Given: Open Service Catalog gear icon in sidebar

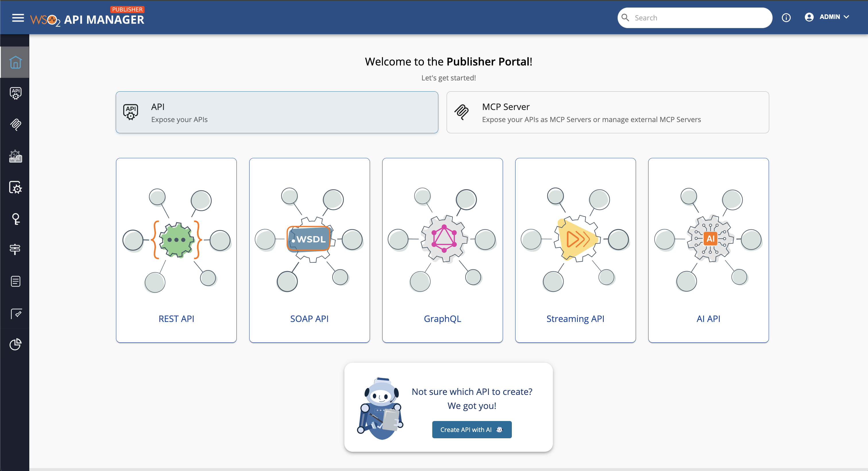Looking at the screenshot, I should click(x=15, y=187).
